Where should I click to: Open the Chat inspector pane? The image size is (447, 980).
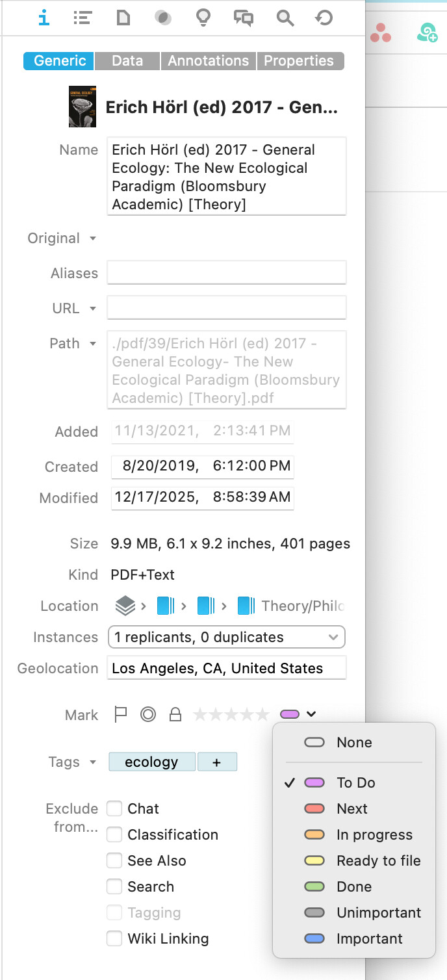pyautogui.click(x=244, y=18)
